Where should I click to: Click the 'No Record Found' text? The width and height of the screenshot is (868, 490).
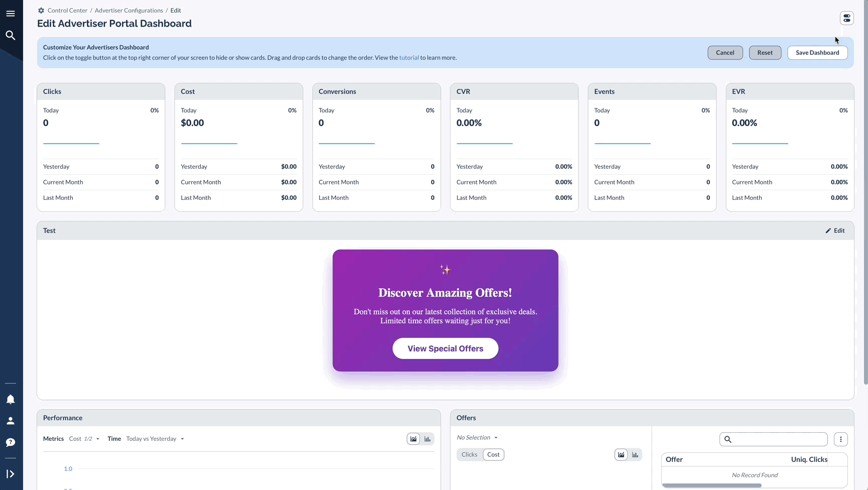pyautogui.click(x=755, y=475)
